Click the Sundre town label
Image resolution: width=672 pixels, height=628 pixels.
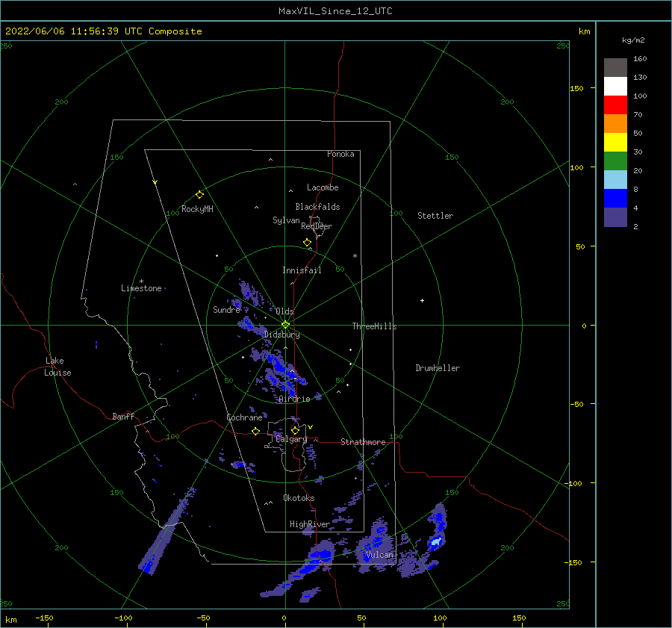tap(226, 310)
